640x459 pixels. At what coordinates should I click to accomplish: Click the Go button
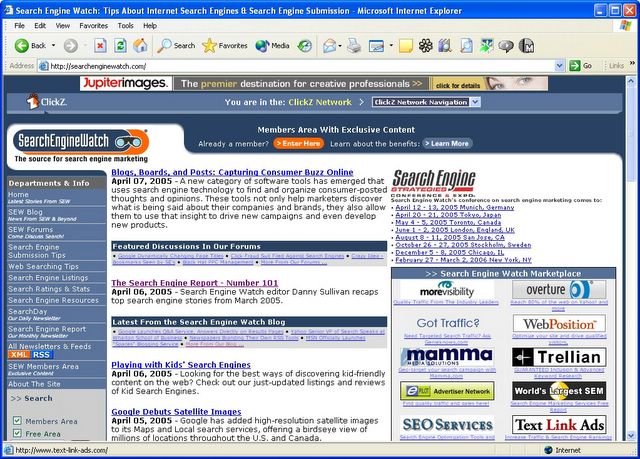coord(581,66)
